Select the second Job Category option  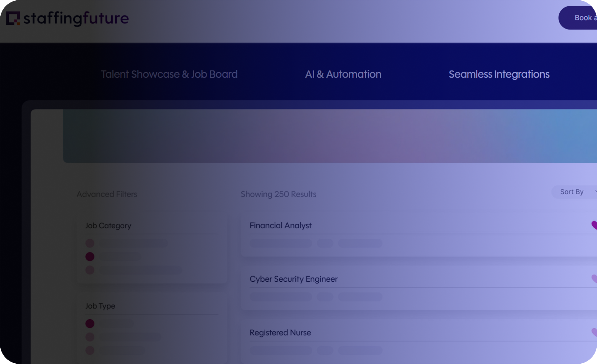pos(90,256)
